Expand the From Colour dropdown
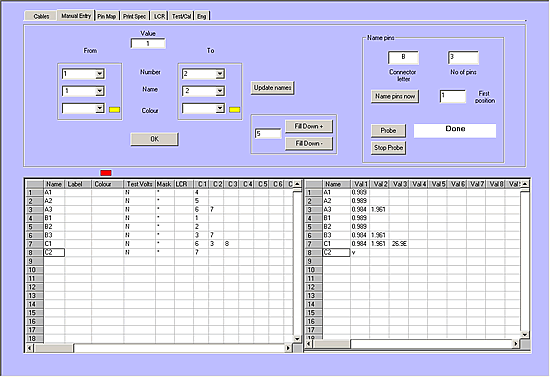 (100, 108)
